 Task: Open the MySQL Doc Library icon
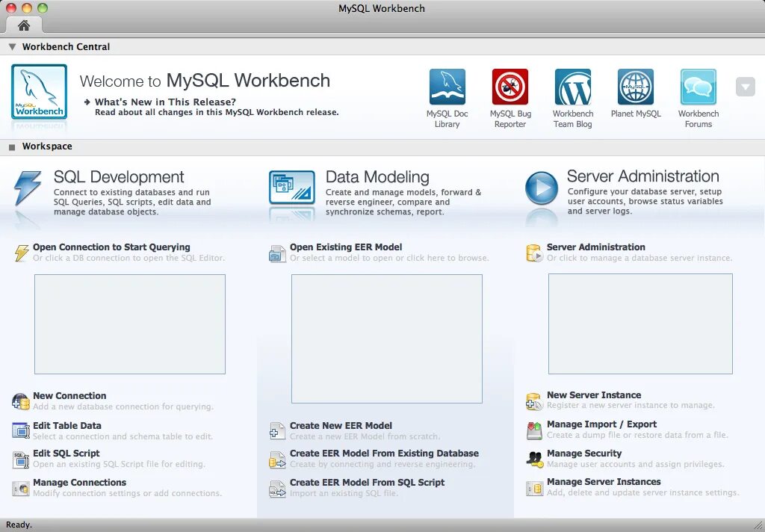click(x=447, y=87)
